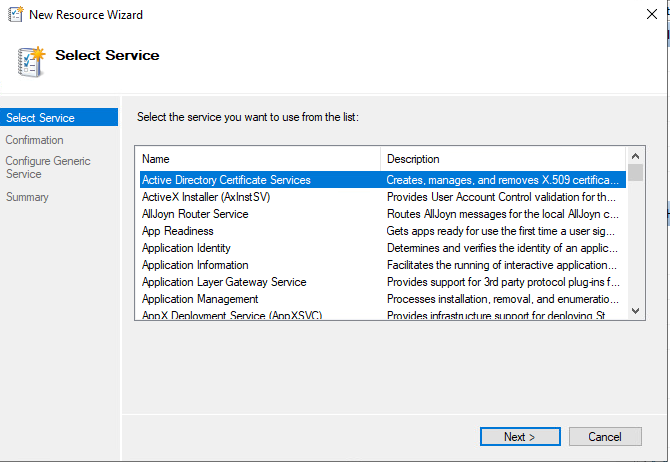Click the service list scroll-up arrow
Screen dimensions: 670x462
pos(635,156)
